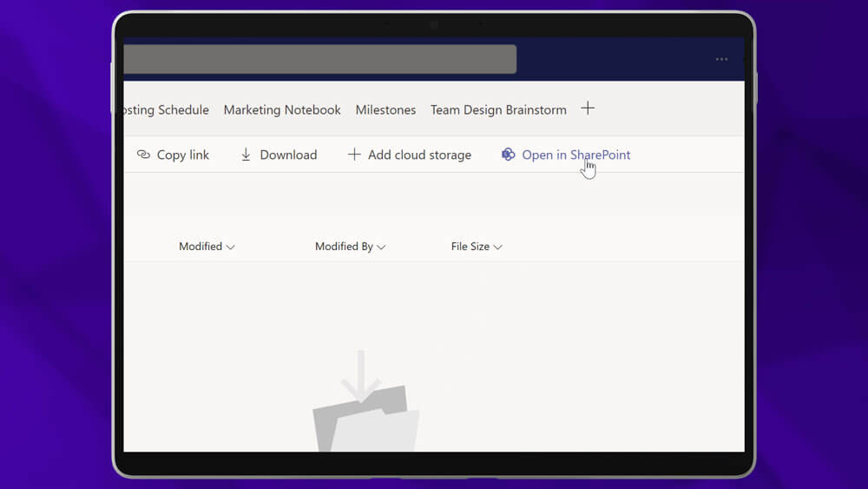Follow the Open in SharePoint link
This screenshot has height=489, width=868.
(575, 155)
